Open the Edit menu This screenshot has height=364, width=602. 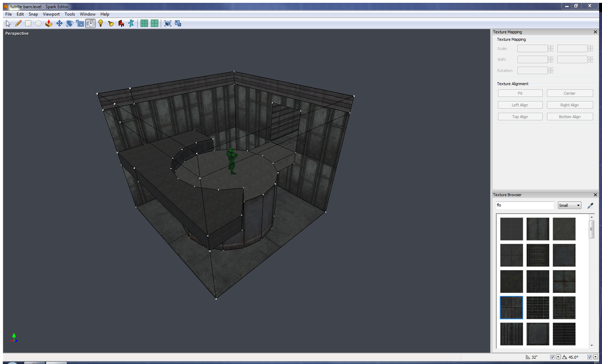point(20,14)
